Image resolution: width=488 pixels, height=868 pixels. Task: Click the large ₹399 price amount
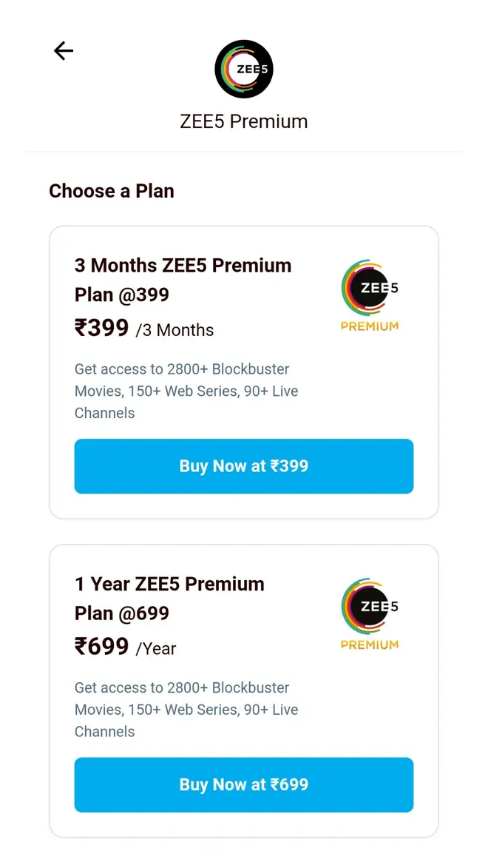click(102, 328)
